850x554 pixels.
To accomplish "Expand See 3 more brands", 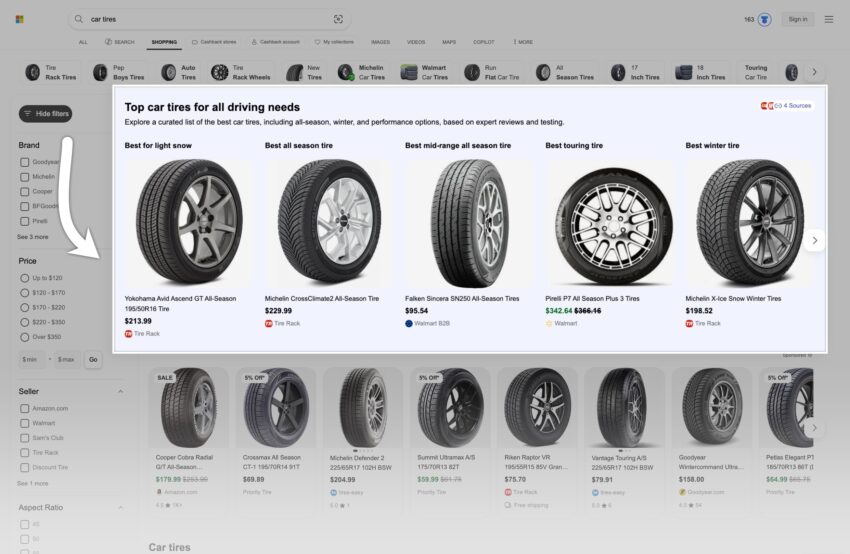I will 33,237.
